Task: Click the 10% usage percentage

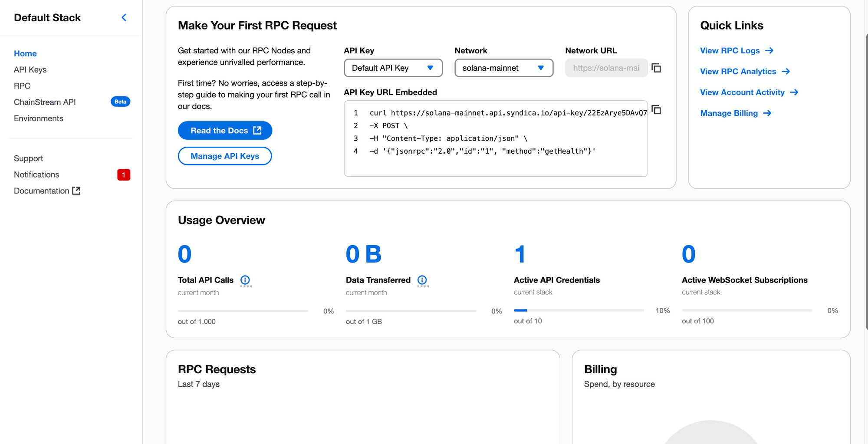Action: pos(663,311)
